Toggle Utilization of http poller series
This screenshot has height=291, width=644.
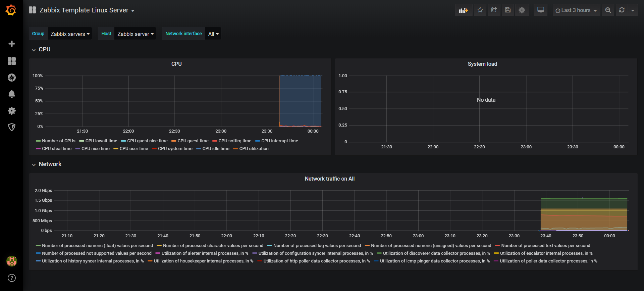point(317,261)
